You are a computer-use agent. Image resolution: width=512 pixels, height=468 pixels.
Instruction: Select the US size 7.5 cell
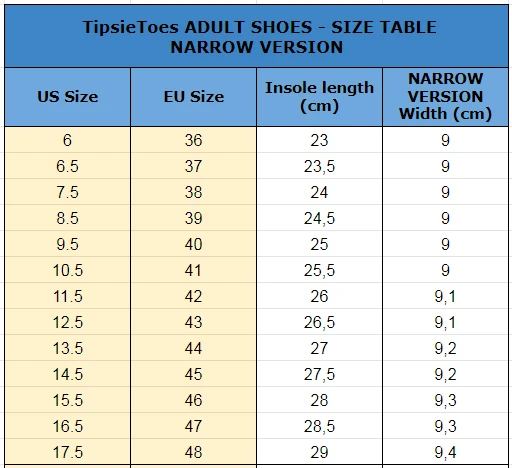click(68, 192)
